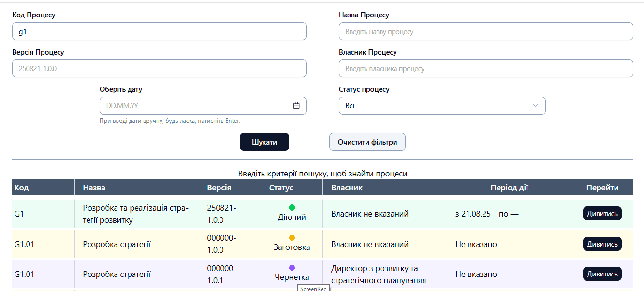Image resolution: width=644 pixels, height=291 pixels.
Task: Click the Назва Процесу input field
Action: point(485,31)
